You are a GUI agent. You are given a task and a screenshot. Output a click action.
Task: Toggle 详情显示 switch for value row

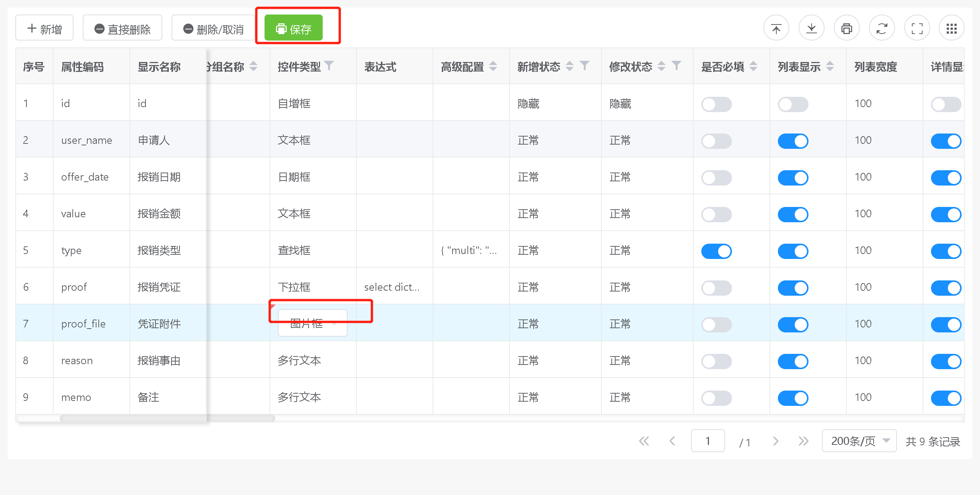pyautogui.click(x=946, y=214)
